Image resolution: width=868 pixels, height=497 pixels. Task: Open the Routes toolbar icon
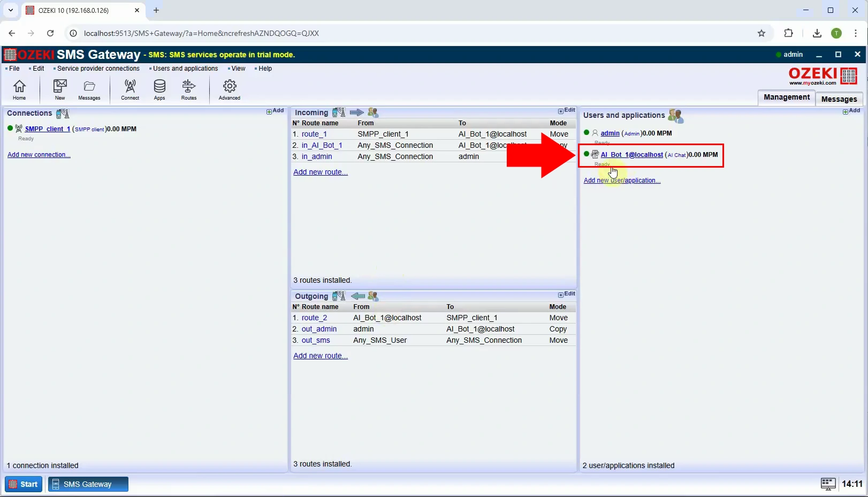189,89
